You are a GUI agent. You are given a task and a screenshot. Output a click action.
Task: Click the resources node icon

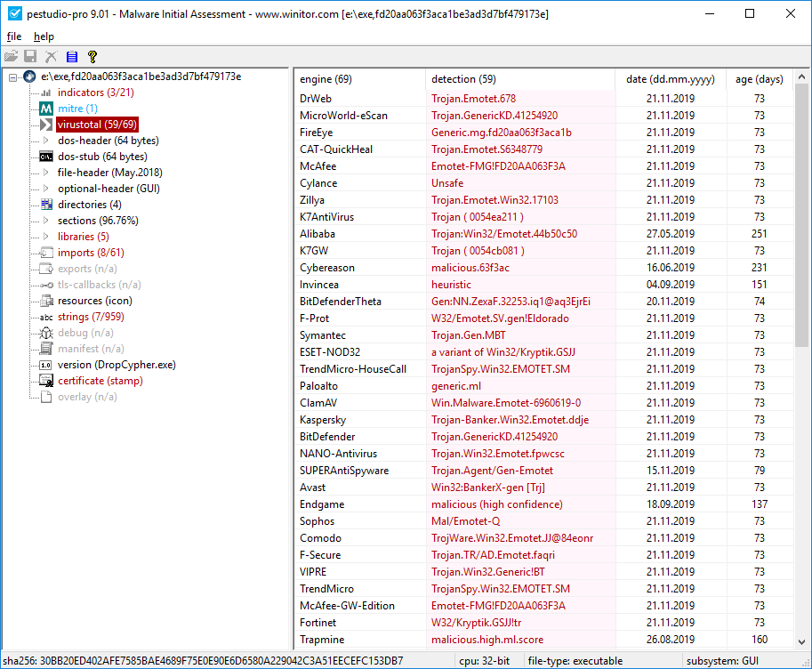pyautogui.click(x=46, y=301)
